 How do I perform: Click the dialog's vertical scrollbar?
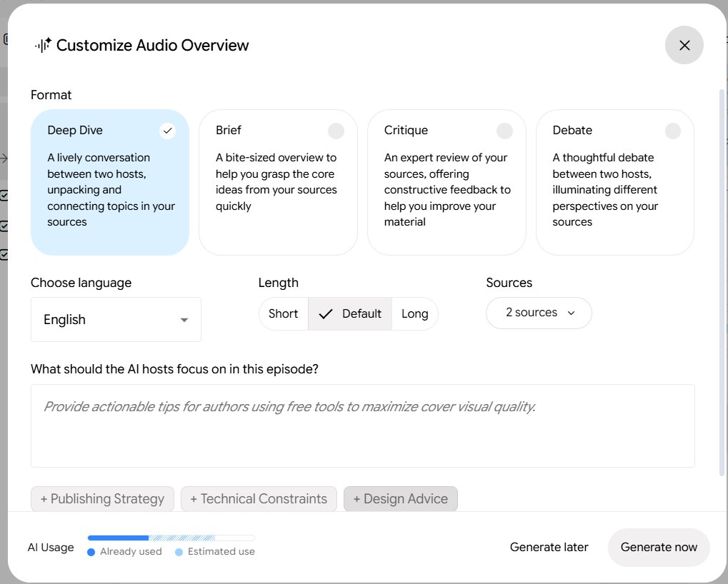722,283
